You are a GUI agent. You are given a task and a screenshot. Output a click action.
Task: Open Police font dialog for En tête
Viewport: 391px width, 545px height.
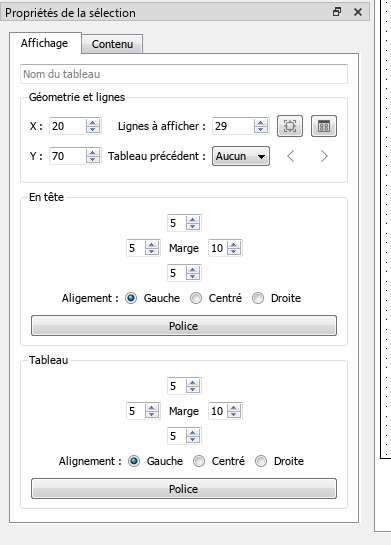coord(184,326)
